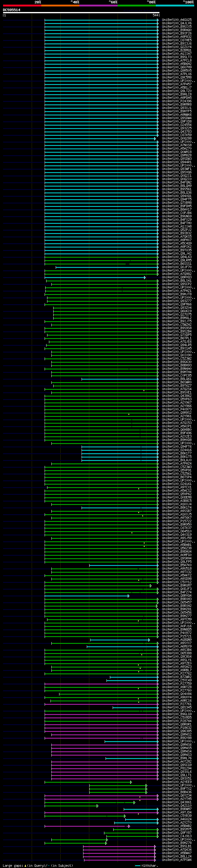Click UniRef100_Q8S345 label
The height and width of the screenshot is (868, 197).
click(x=177, y=707)
